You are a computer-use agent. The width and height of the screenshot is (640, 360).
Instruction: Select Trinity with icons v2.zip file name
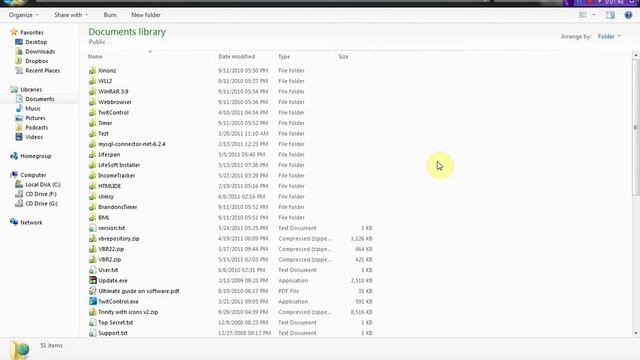(x=128, y=312)
